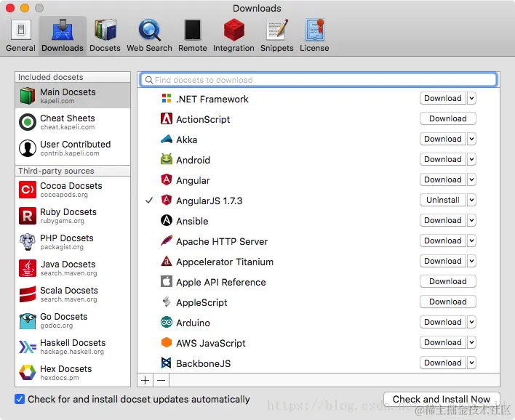Click the .NET Framework docset icon
The image size is (515, 420).
tap(167, 98)
